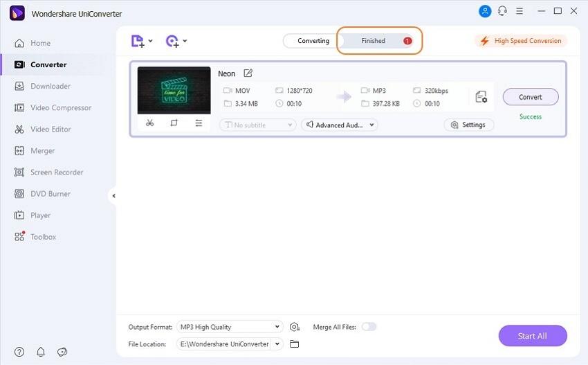Image resolution: width=588 pixels, height=365 pixels.
Task: Open the Output Format dropdown
Action: 230,327
